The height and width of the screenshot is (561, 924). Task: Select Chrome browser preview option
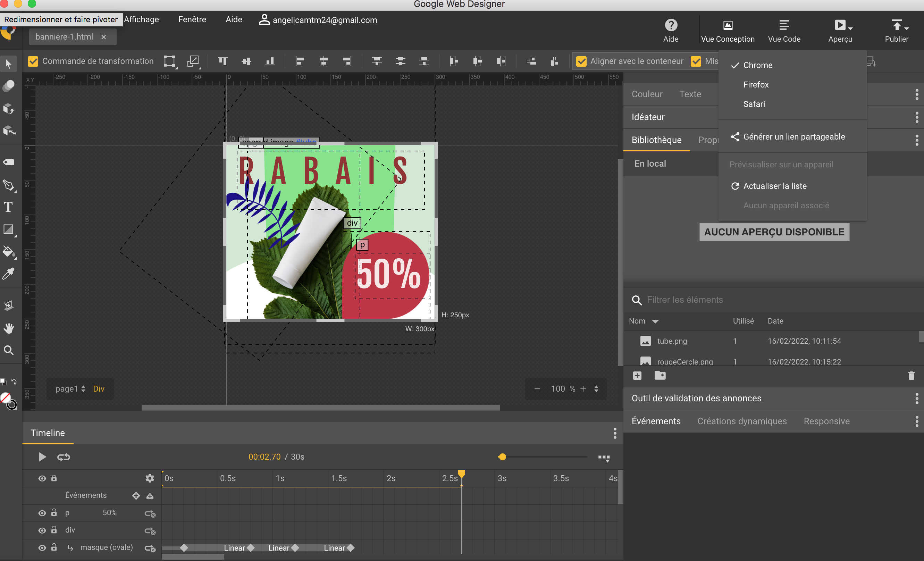(x=758, y=65)
